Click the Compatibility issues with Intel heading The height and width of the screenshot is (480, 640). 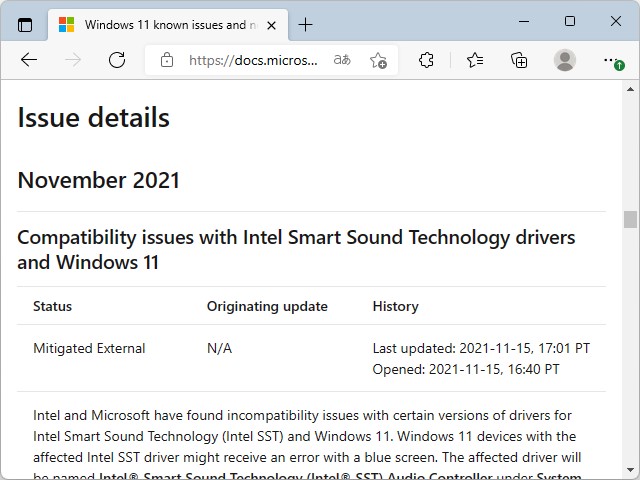pos(296,249)
